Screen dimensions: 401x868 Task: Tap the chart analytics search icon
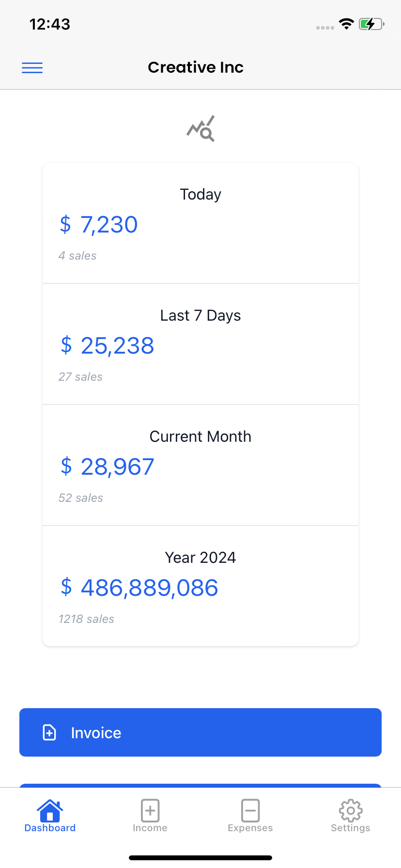pyautogui.click(x=200, y=129)
